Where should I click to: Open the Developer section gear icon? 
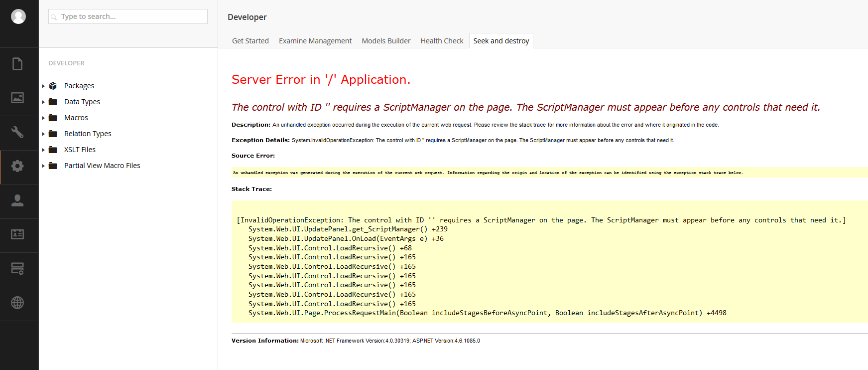point(17,166)
